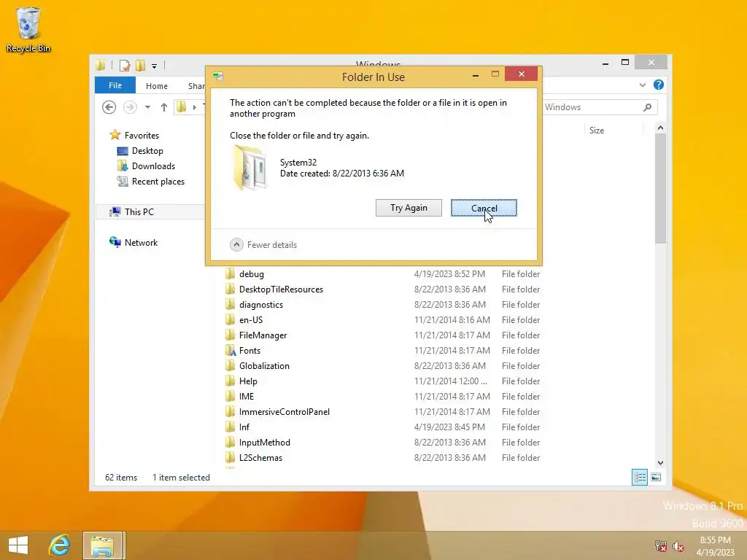Screen dimensions: 747x560
Task: Open Explorer Help question mark icon
Action: click(659, 85)
